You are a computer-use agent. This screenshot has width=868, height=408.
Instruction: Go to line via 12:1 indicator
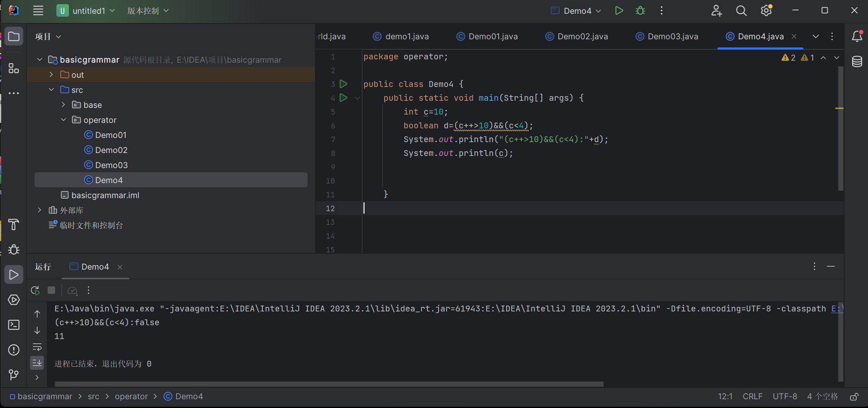725,397
